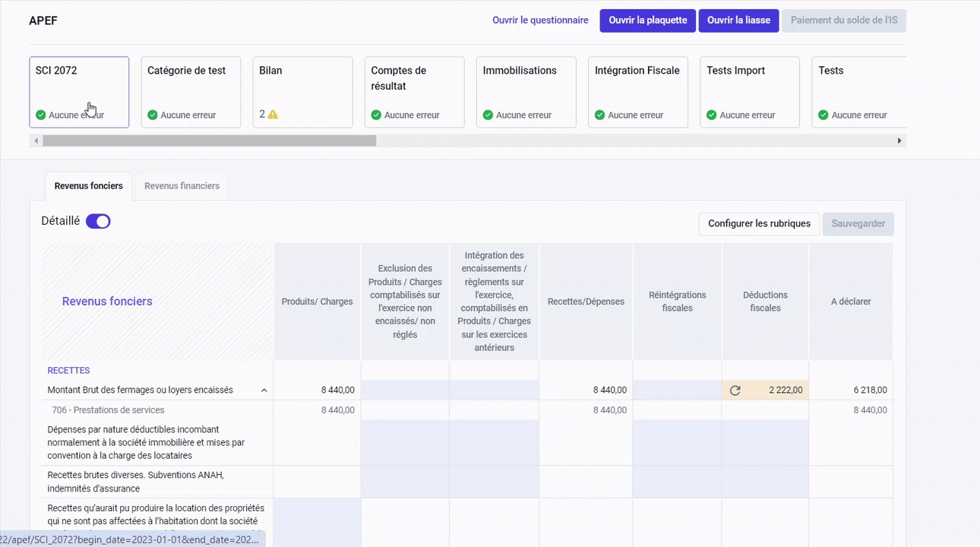The width and height of the screenshot is (980, 547).
Task: Click the Réintégrations fiscales cell for Montant Brut
Action: [677, 390]
